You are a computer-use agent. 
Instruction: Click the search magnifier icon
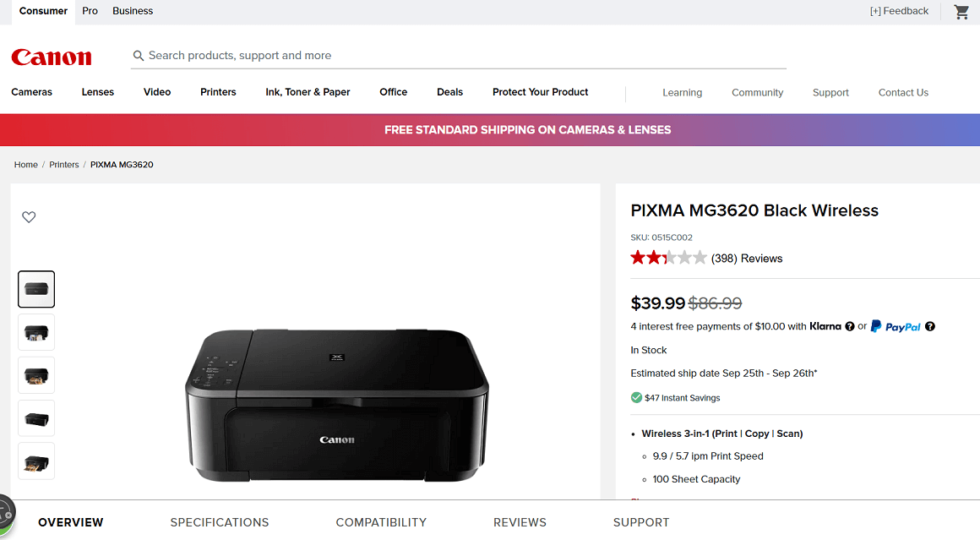(138, 55)
